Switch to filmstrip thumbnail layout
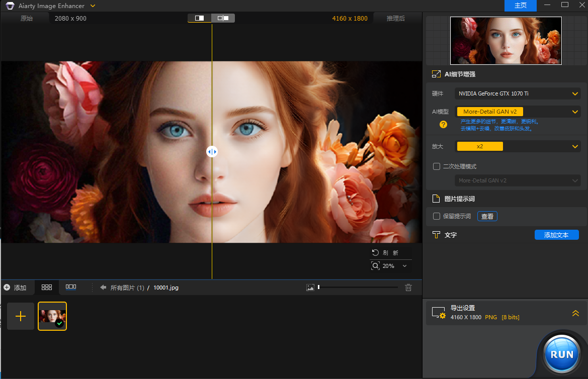This screenshot has height=379, width=588. point(71,287)
